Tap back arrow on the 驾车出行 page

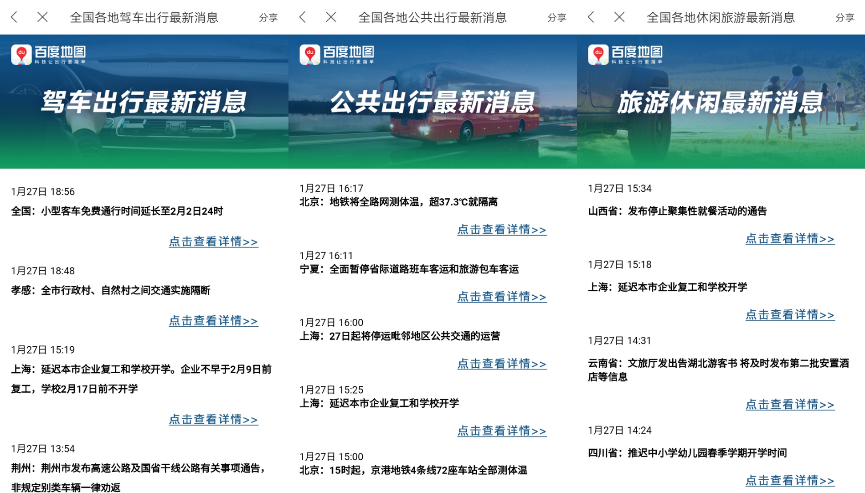14,17
